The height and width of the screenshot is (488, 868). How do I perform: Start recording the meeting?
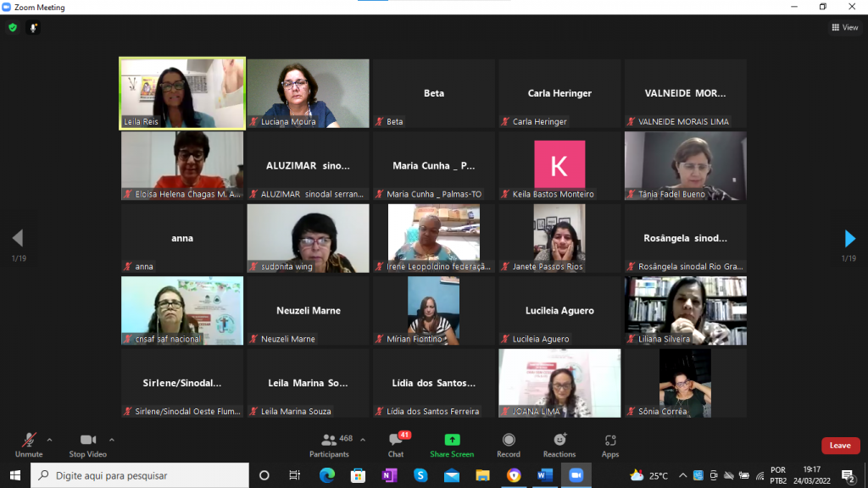509,444
